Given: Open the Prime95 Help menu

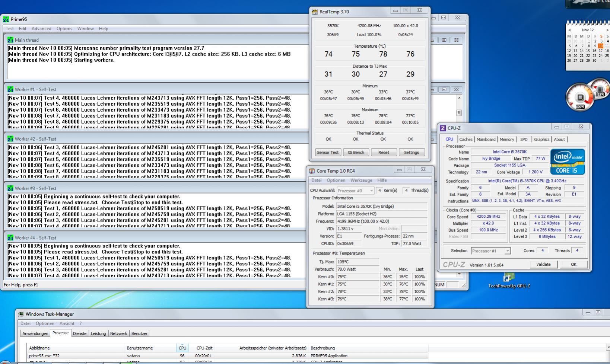Looking at the screenshot, I should (104, 29).
